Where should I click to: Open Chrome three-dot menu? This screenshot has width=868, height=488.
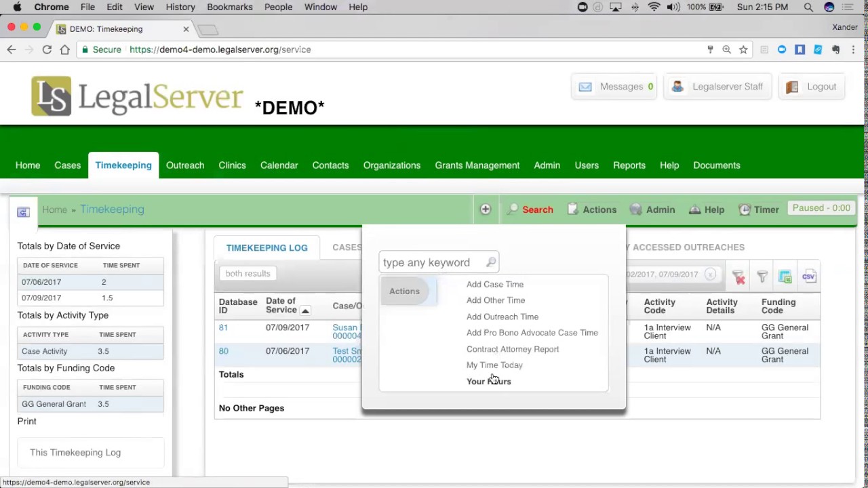click(x=853, y=49)
